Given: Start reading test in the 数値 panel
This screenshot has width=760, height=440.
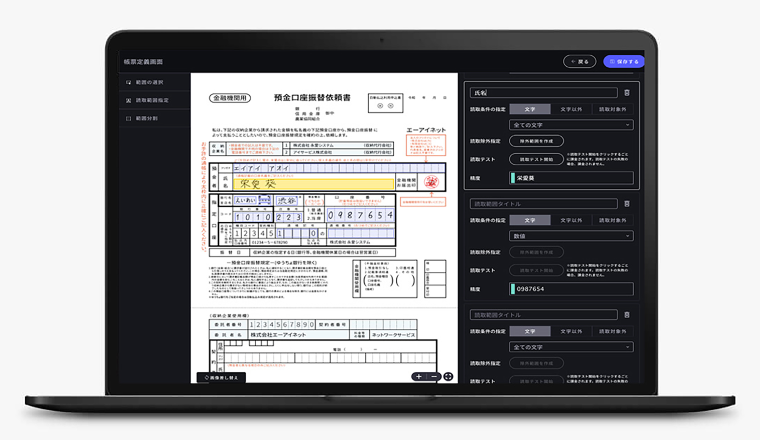Looking at the screenshot, I should (x=536, y=270).
